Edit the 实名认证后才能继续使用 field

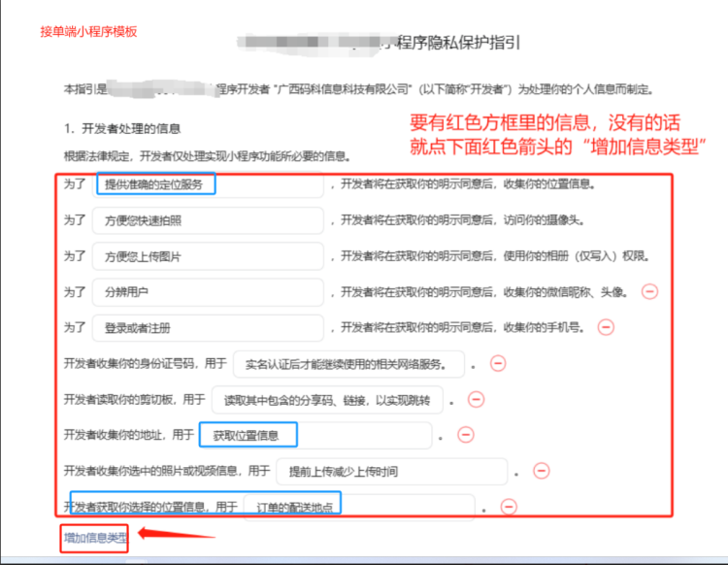[348, 364]
